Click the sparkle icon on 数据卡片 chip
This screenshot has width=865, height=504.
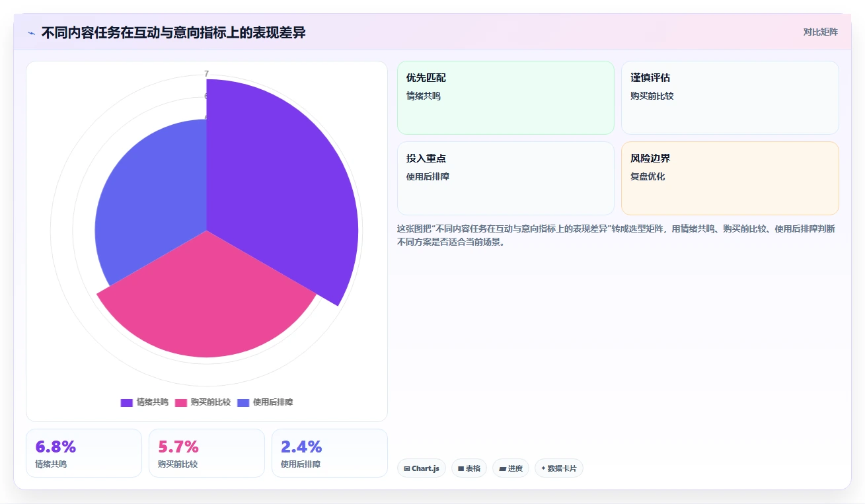(x=543, y=468)
